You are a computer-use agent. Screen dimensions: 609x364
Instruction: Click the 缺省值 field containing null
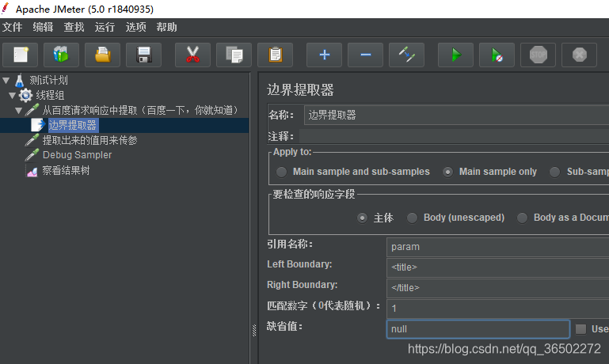pos(478,329)
